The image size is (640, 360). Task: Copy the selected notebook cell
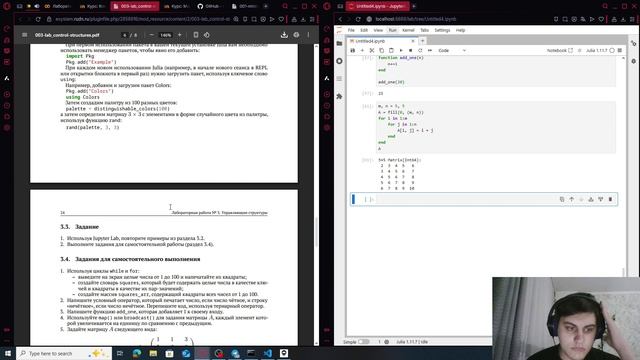coord(382,51)
